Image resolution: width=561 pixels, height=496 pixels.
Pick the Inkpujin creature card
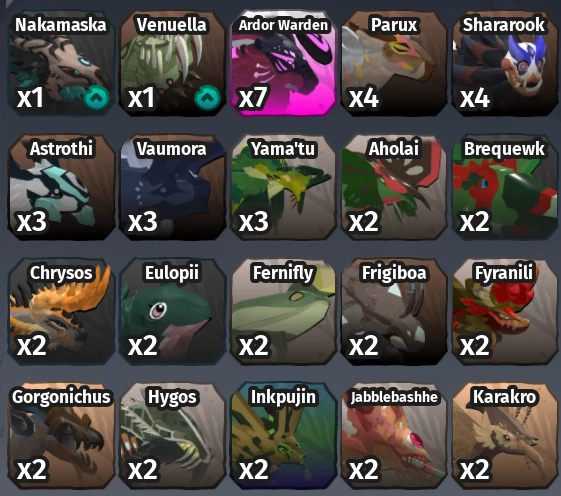point(283,436)
